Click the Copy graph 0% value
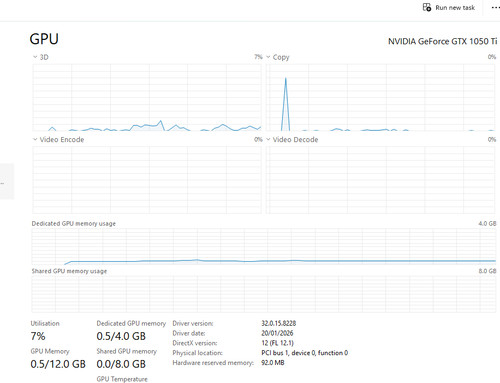This screenshot has width=500, height=383. point(492,57)
